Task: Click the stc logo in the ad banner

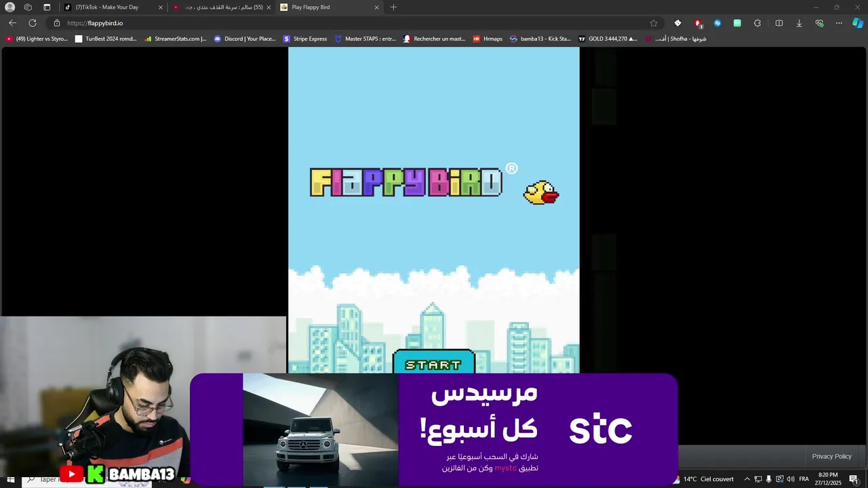Action: 600,428
